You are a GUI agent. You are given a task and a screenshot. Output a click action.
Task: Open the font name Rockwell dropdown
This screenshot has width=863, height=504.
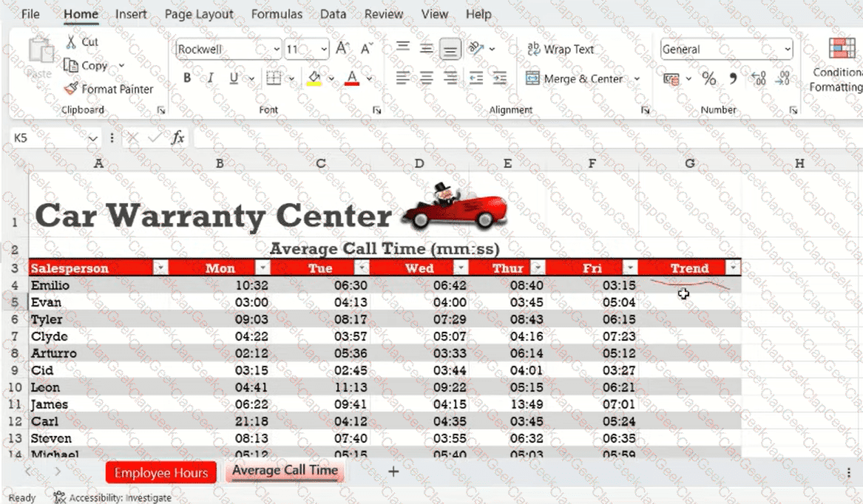click(277, 50)
